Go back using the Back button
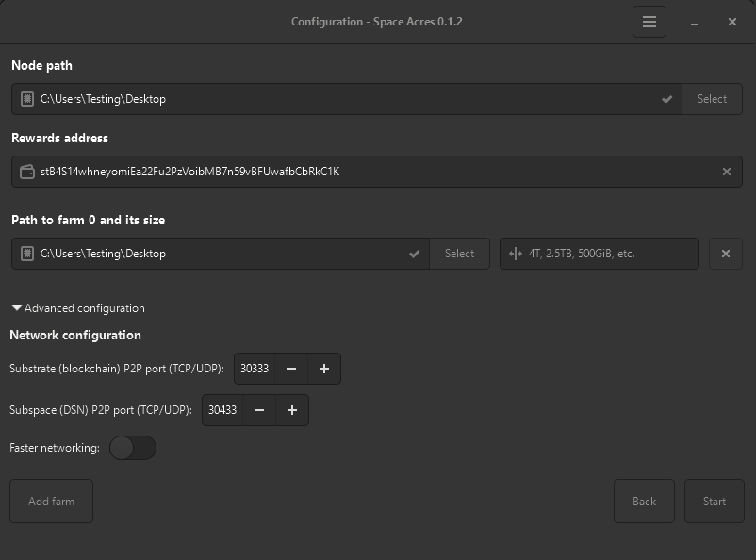Image resolution: width=756 pixels, height=560 pixels. [x=644, y=502]
